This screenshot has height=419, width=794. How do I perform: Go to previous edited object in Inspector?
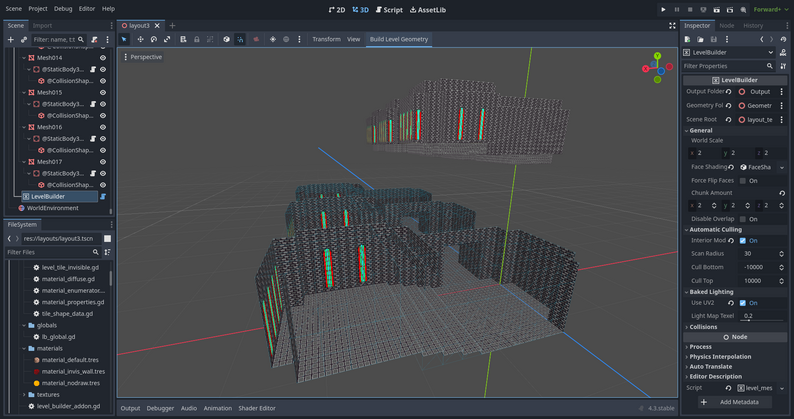pos(762,39)
